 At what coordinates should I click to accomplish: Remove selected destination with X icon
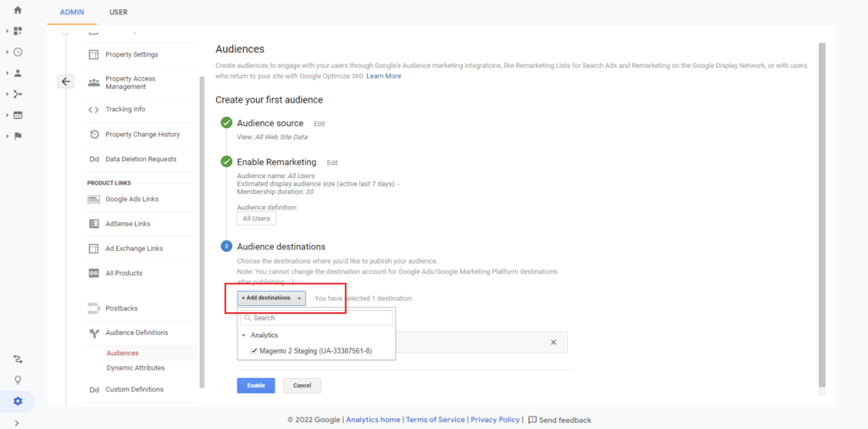tap(554, 343)
